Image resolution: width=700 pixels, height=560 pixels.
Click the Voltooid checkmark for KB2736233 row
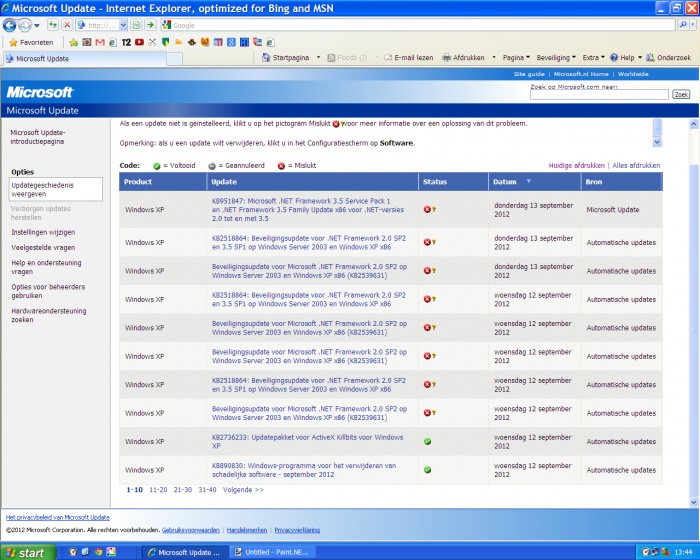tap(427, 442)
